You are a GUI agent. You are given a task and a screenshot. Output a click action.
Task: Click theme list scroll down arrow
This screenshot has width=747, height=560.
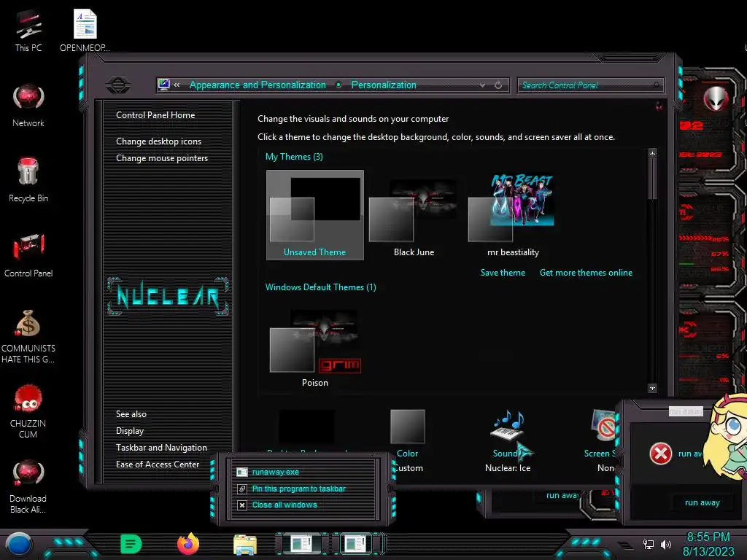(652, 388)
